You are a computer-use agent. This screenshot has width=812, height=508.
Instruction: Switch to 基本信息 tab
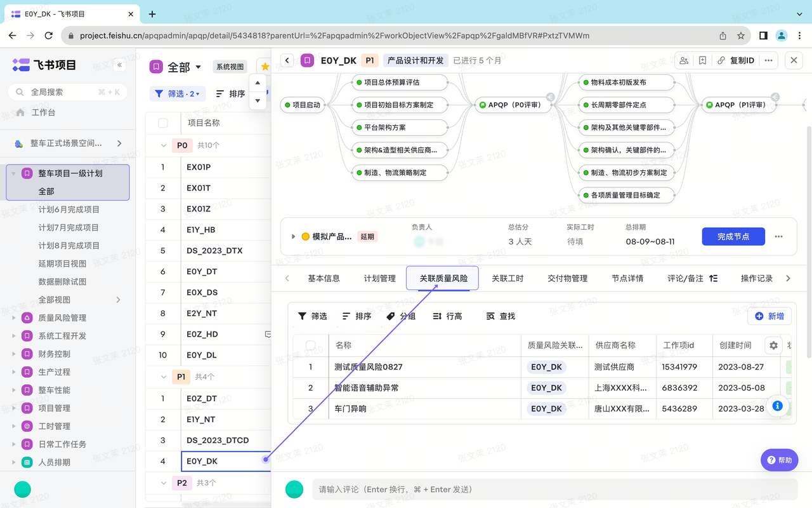point(324,278)
